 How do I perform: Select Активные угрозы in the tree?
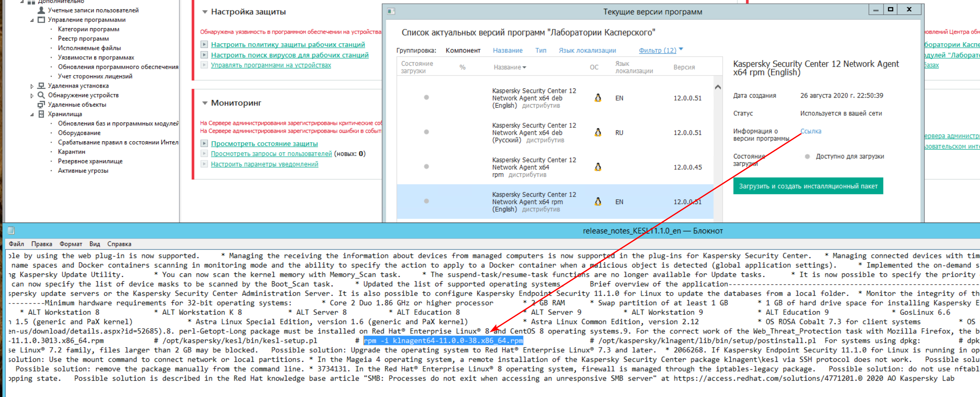(83, 171)
